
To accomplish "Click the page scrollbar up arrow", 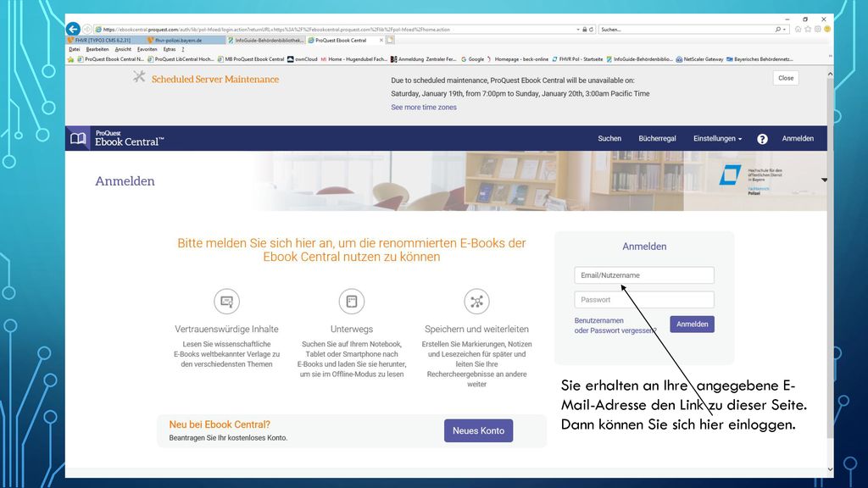I will coord(830,74).
